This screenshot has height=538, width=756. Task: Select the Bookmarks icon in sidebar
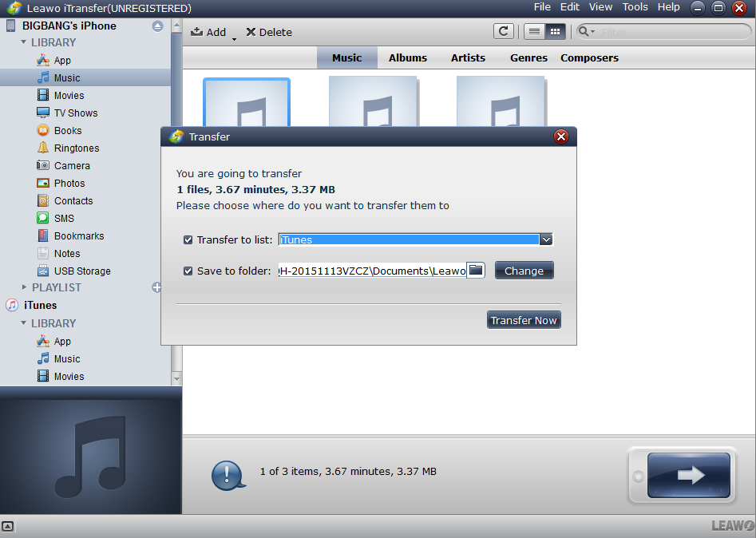(x=43, y=235)
